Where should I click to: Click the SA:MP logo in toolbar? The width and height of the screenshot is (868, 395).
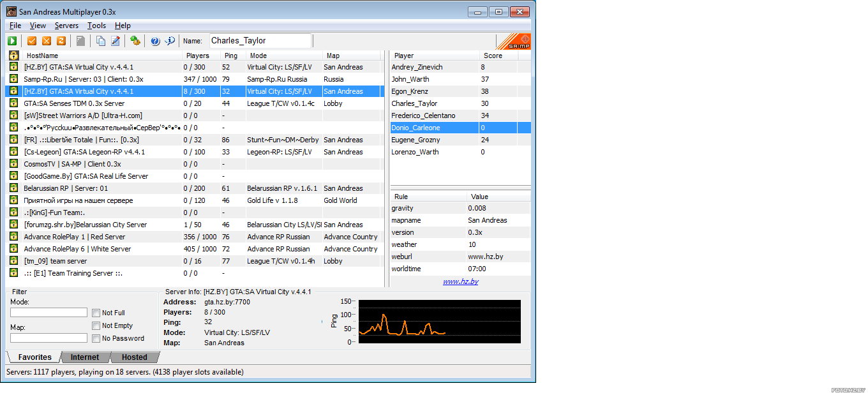tap(513, 41)
